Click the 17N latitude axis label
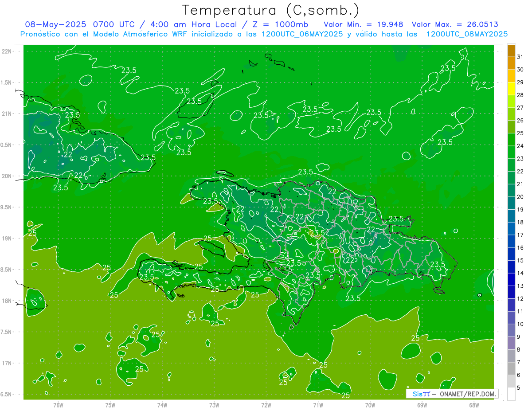 point(8,363)
